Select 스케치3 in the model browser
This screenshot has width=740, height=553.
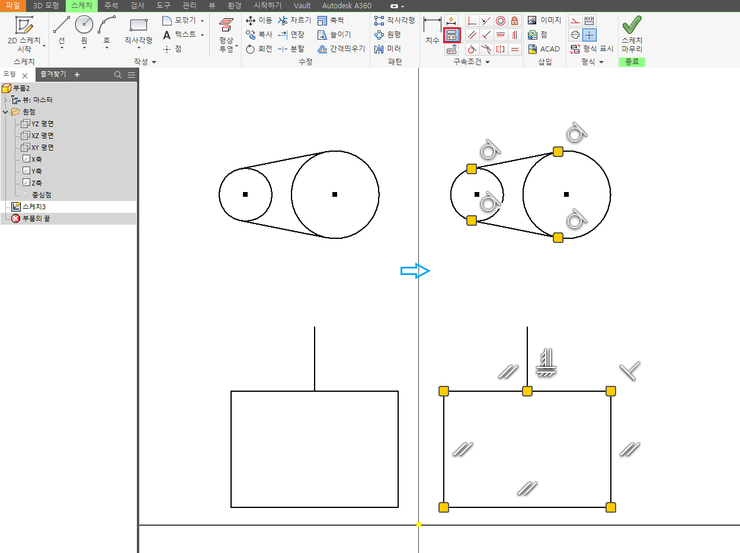[x=36, y=206]
